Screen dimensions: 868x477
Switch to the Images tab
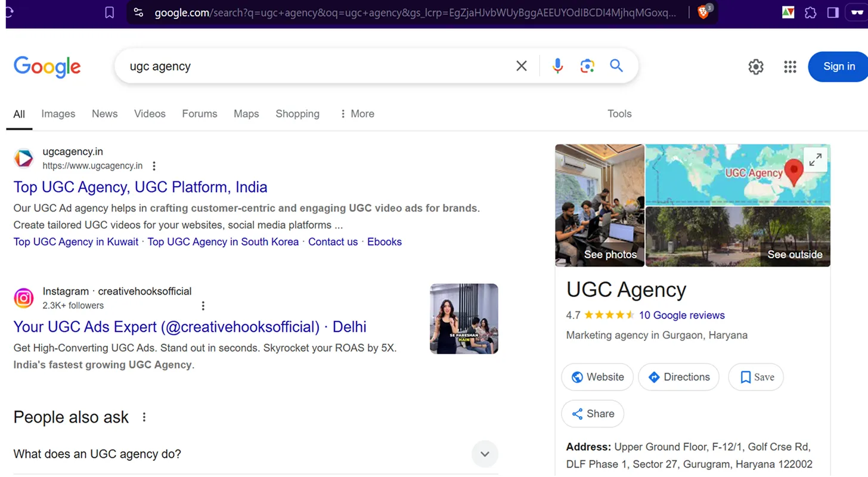(58, 113)
